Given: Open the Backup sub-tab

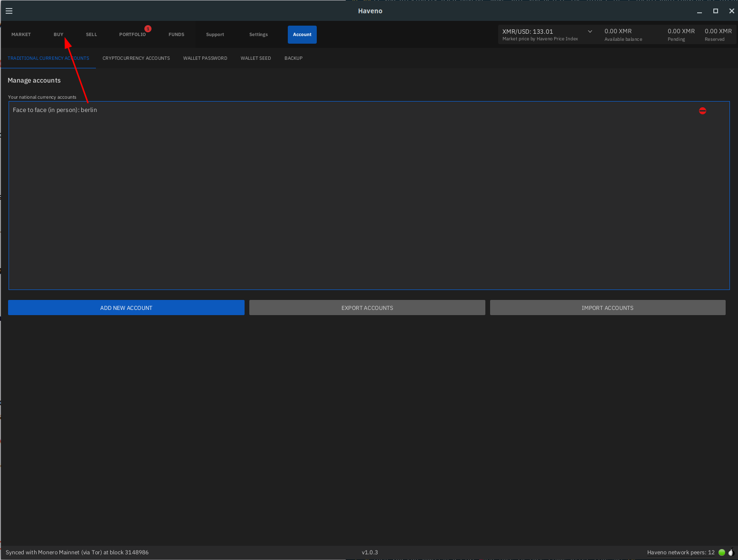Looking at the screenshot, I should [x=293, y=58].
